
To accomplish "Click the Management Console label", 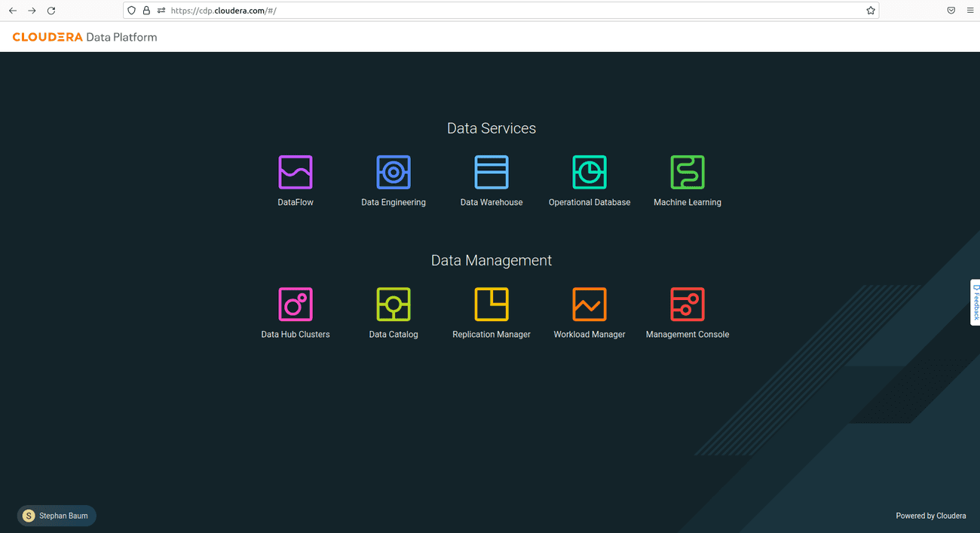I will (688, 334).
